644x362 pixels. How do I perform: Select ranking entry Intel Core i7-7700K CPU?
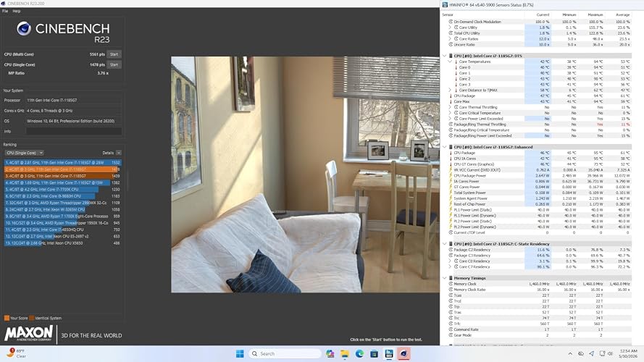63,189
